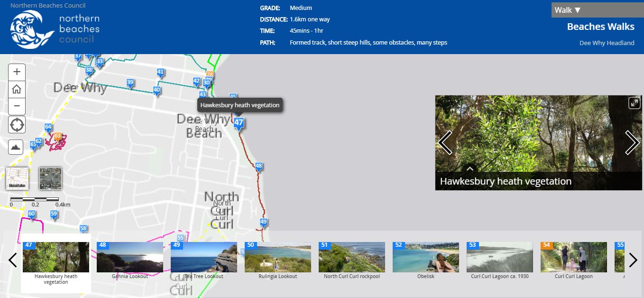The height and width of the screenshot is (298, 644).
Task: Show next photo in image panel
Action: (632, 142)
